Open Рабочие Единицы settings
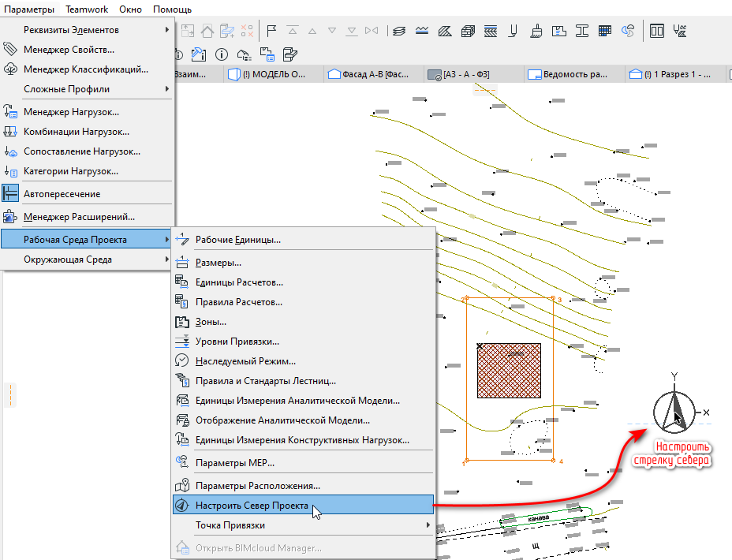This screenshot has height=560, width=732. [x=304, y=240]
